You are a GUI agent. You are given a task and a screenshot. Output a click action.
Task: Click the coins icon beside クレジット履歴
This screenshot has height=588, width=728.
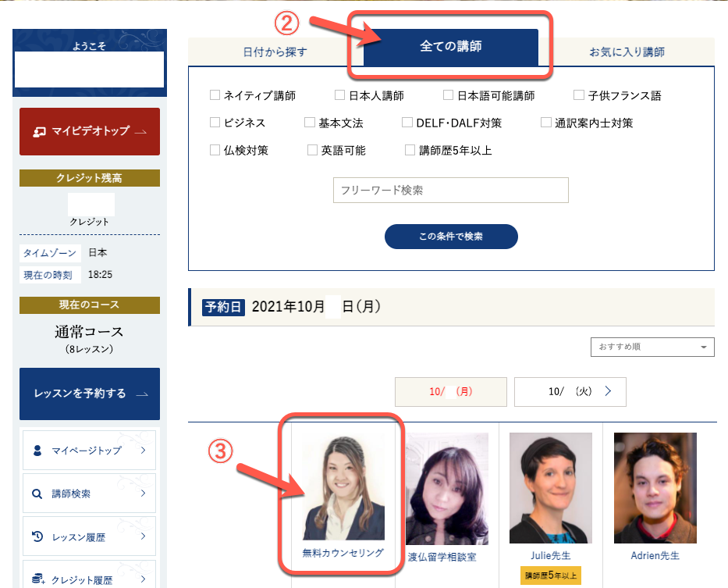point(37,579)
